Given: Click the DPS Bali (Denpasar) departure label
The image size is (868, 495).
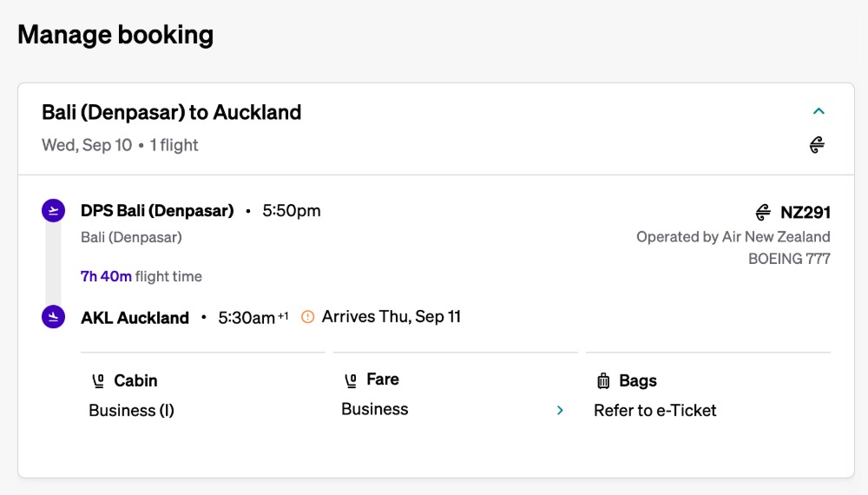Looking at the screenshot, I should [157, 210].
